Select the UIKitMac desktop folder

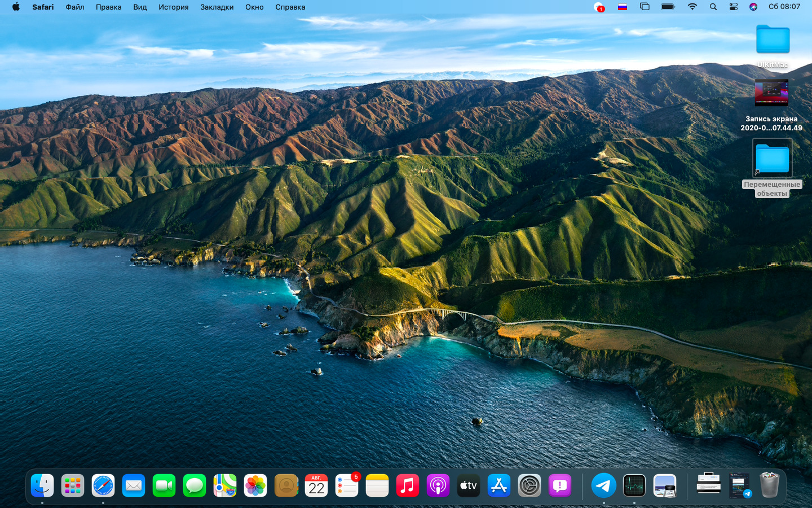(x=773, y=40)
